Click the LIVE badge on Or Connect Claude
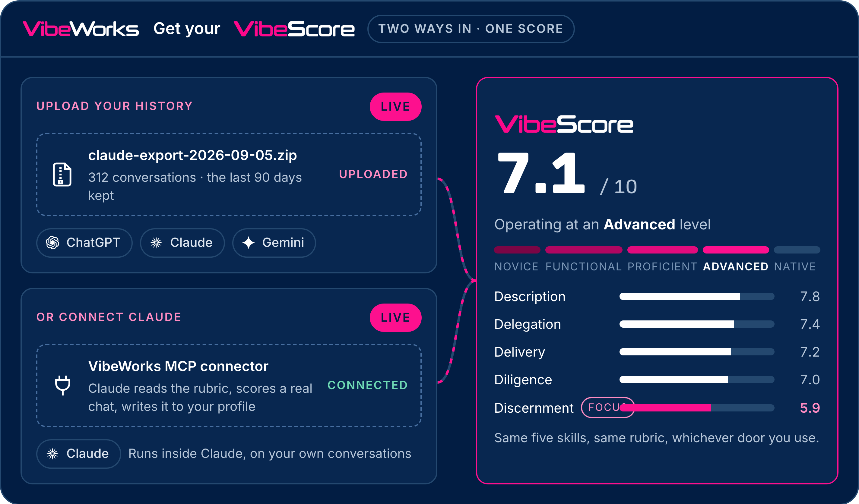 click(x=395, y=318)
